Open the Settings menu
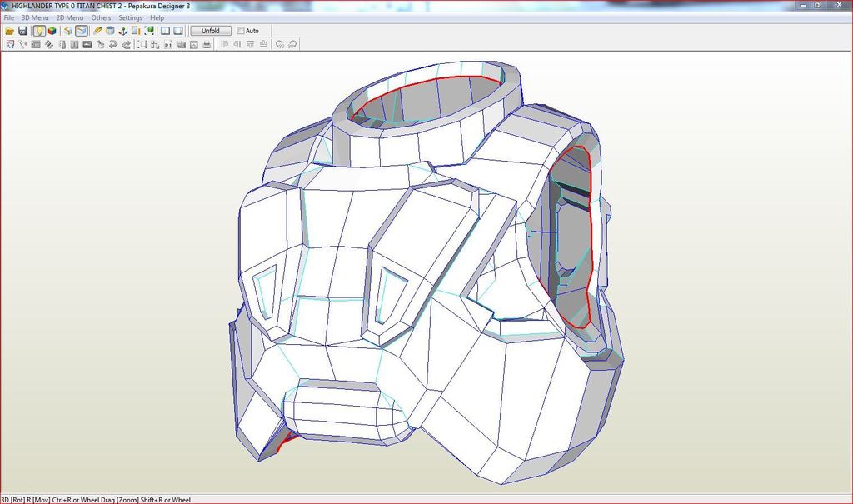 (130, 17)
